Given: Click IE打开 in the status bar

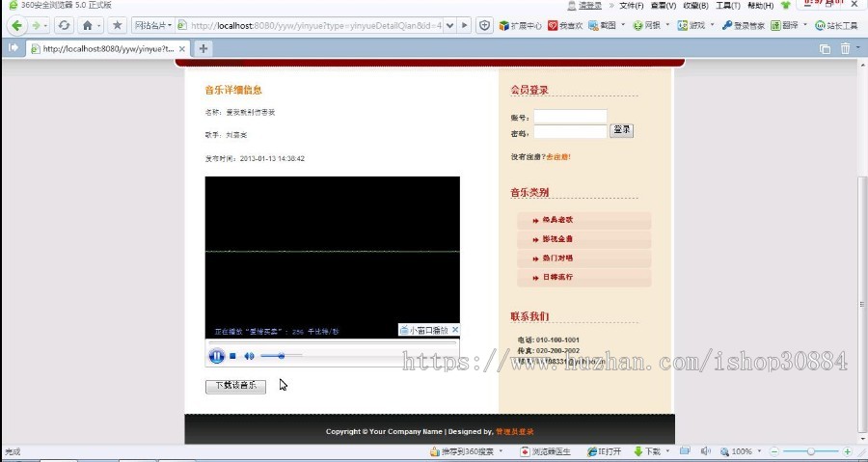Looking at the screenshot, I should pos(605,452).
